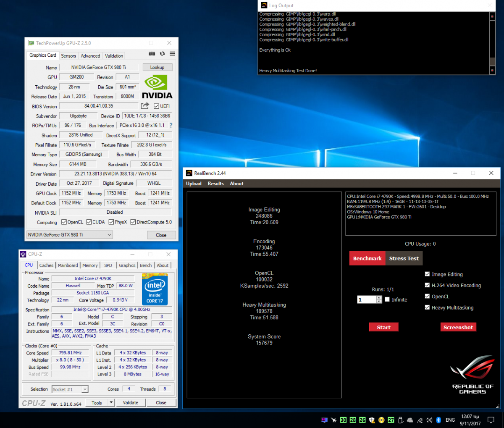The height and width of the screenshot is (428, 504).
Task: Toggle the DirectCompute 5.0 checkbox
Action: (133, 222)
